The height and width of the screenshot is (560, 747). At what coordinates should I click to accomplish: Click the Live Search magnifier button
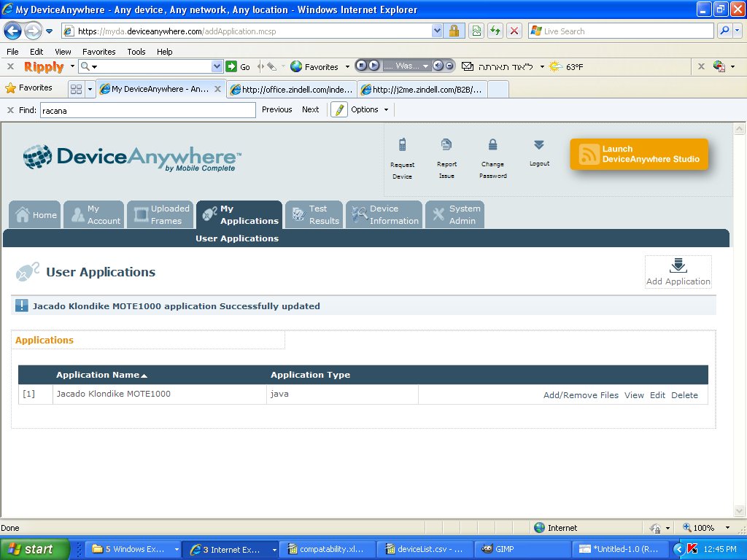tap(724, 31)
